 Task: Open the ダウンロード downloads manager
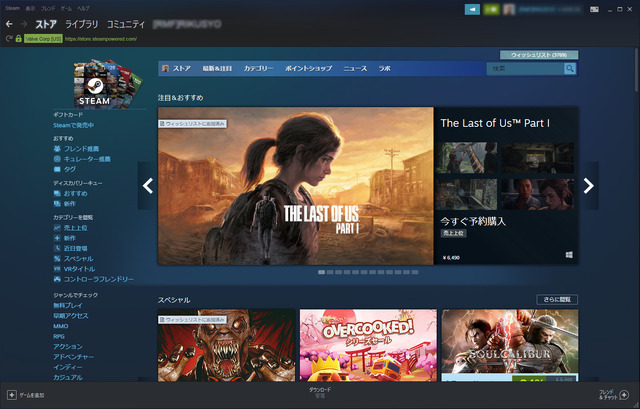pos(320,392)
